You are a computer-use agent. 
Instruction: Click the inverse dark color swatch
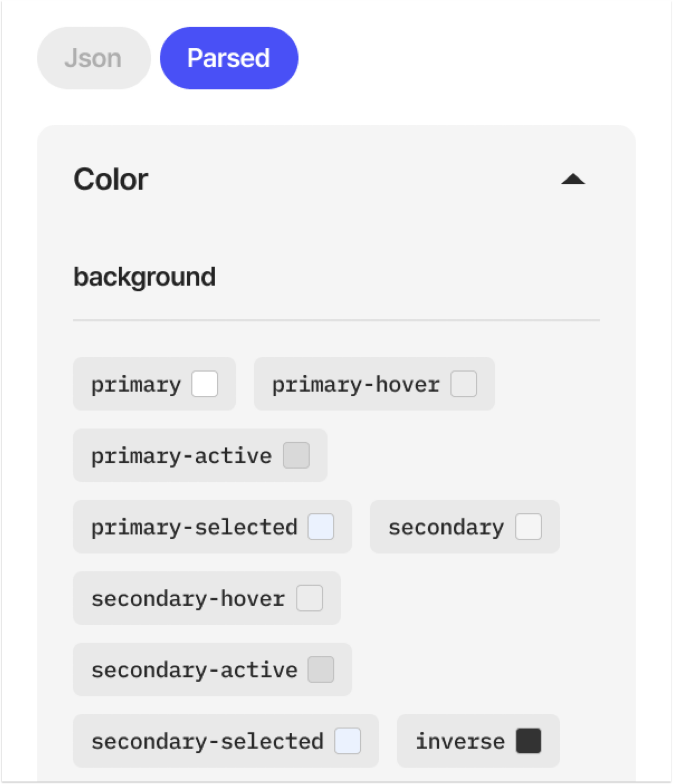click(x=528, y=741)
